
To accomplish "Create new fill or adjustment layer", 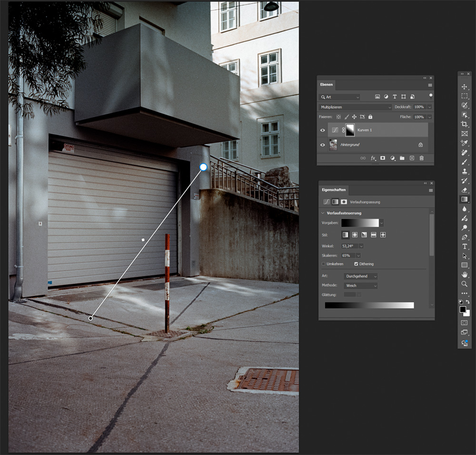I will pyautogui.click(x=393, y=158).
